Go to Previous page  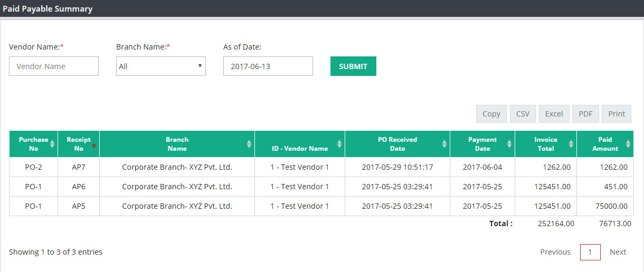pos(555,252)
